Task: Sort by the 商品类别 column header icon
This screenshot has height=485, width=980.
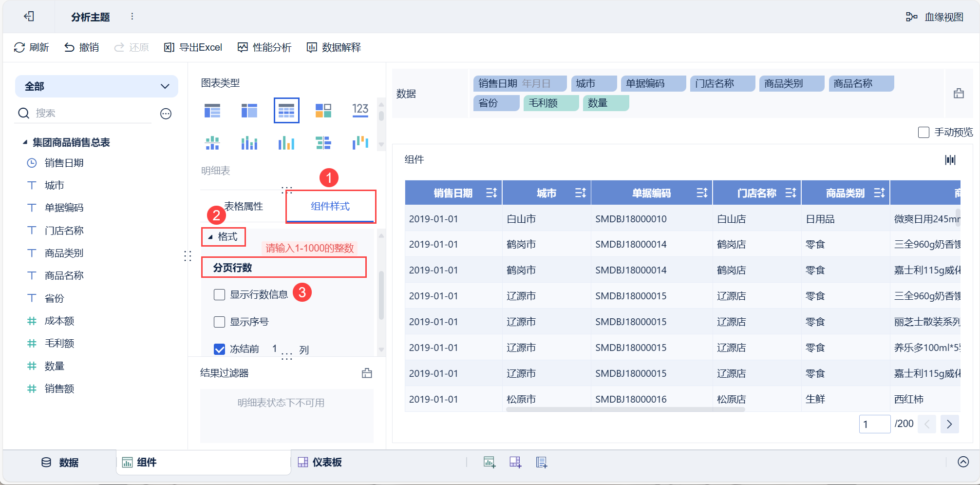Action: 879,193
